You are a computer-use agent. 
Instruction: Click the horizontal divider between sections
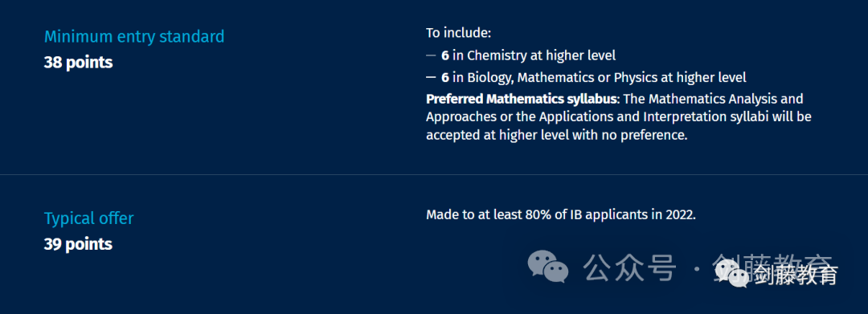[x=434, y=175]
